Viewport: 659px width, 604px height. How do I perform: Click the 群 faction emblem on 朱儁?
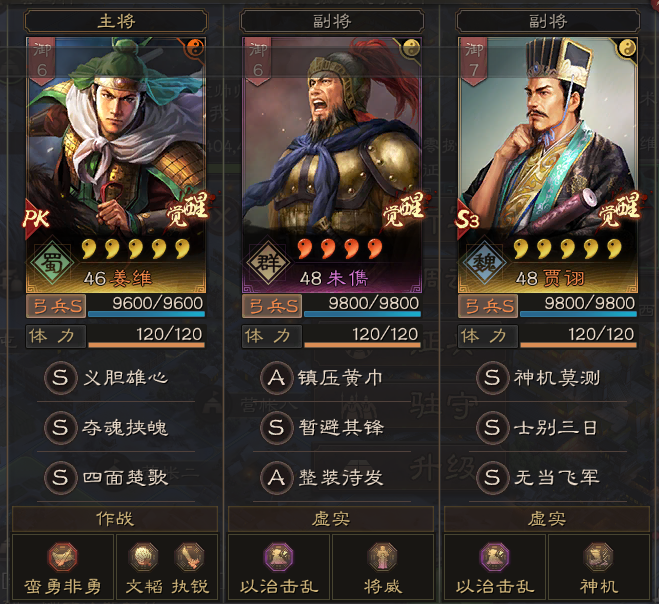tap(268, 263)
